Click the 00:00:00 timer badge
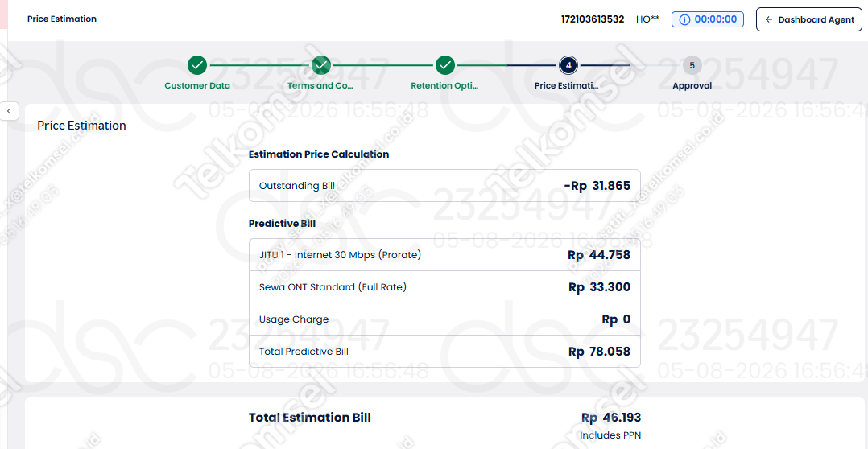The image size is (868, 449). click(x=708, y=19)
